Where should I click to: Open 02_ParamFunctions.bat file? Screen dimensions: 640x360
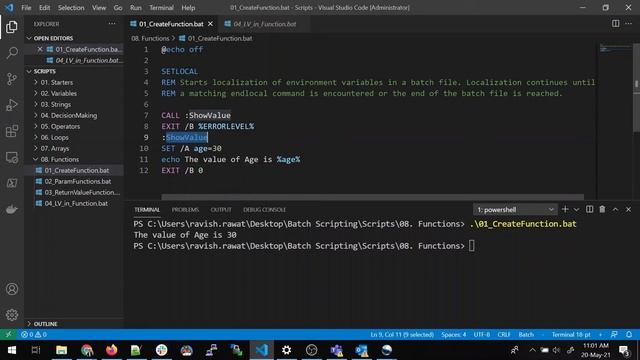pos(78,182)
